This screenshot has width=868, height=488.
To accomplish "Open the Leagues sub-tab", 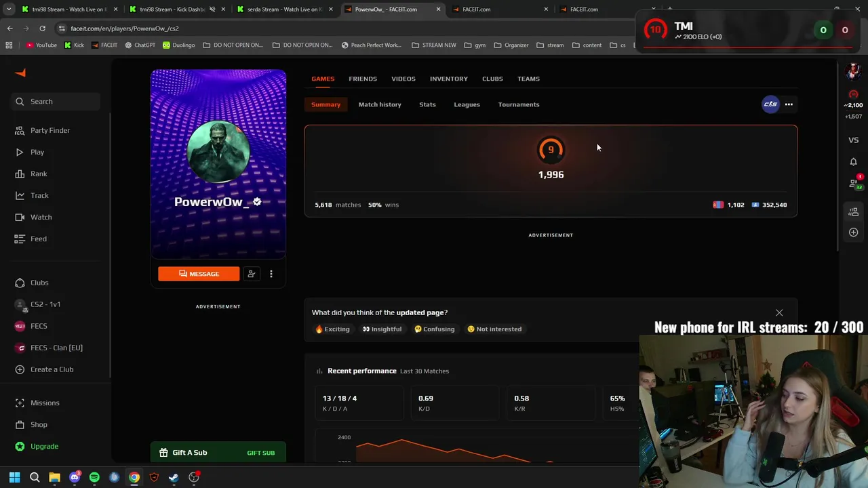I will tap(467, 104).
